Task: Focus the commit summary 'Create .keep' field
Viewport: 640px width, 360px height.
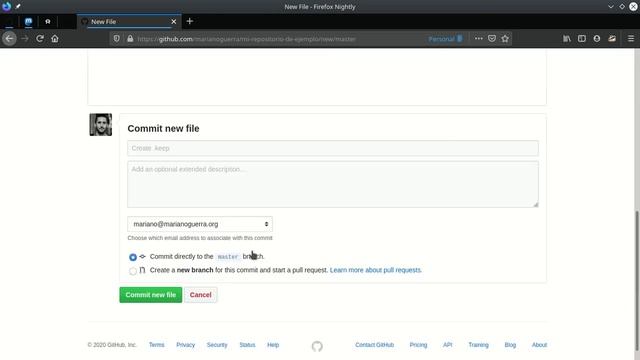Action: click(333, 148)
